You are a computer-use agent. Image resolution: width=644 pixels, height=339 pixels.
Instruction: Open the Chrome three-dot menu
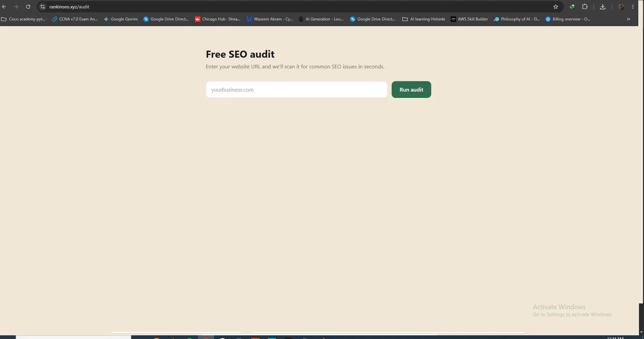[633, 7]
